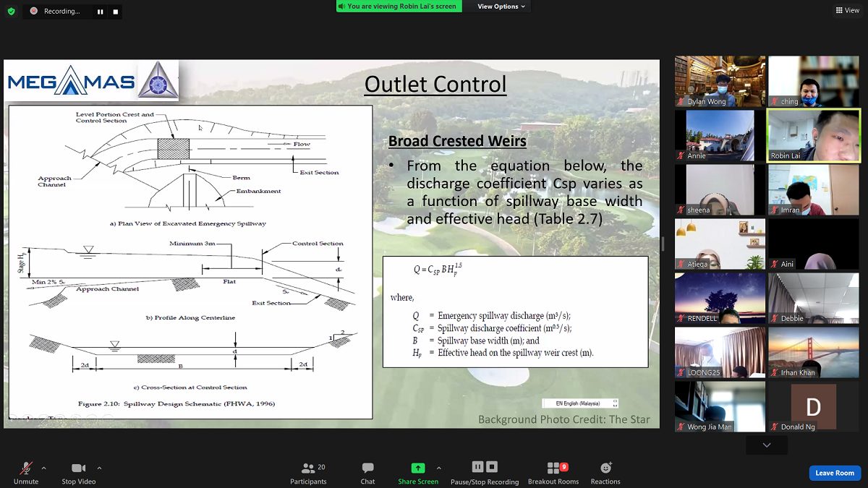
Task: Open the Chat panel
Action: pyautogui.click(x=367, y=473)
